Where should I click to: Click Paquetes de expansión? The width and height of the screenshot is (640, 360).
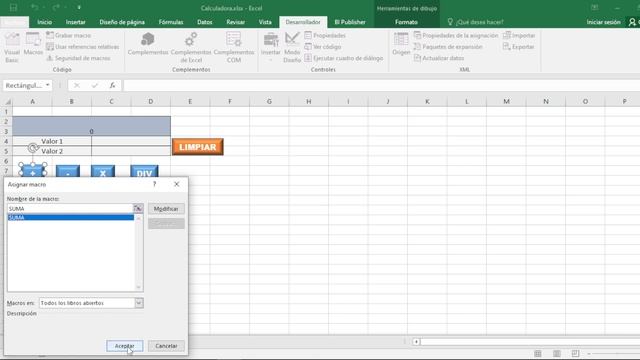(x=448, y=47)
